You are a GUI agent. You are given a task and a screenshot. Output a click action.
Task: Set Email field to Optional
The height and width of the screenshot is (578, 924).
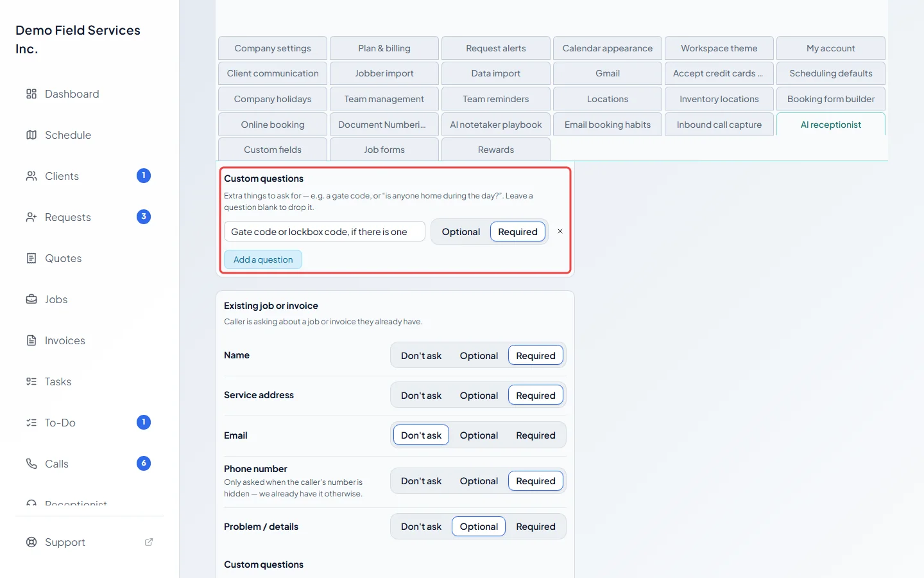479,435
